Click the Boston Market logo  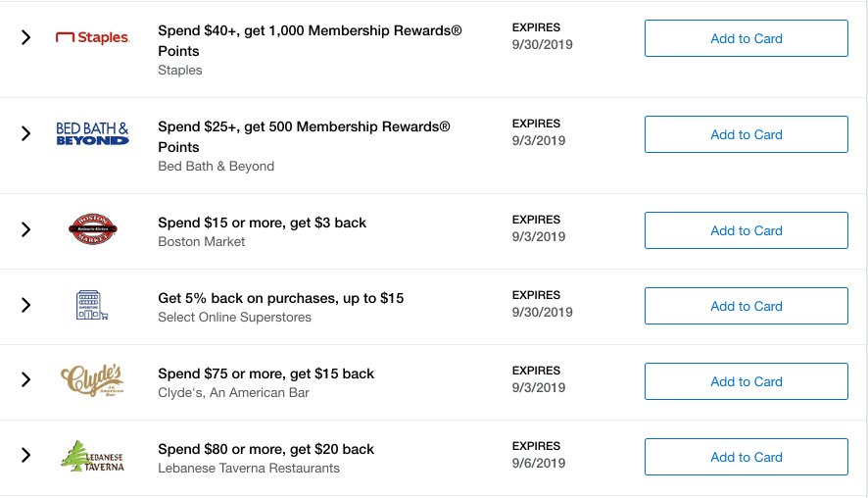(92, 229)
